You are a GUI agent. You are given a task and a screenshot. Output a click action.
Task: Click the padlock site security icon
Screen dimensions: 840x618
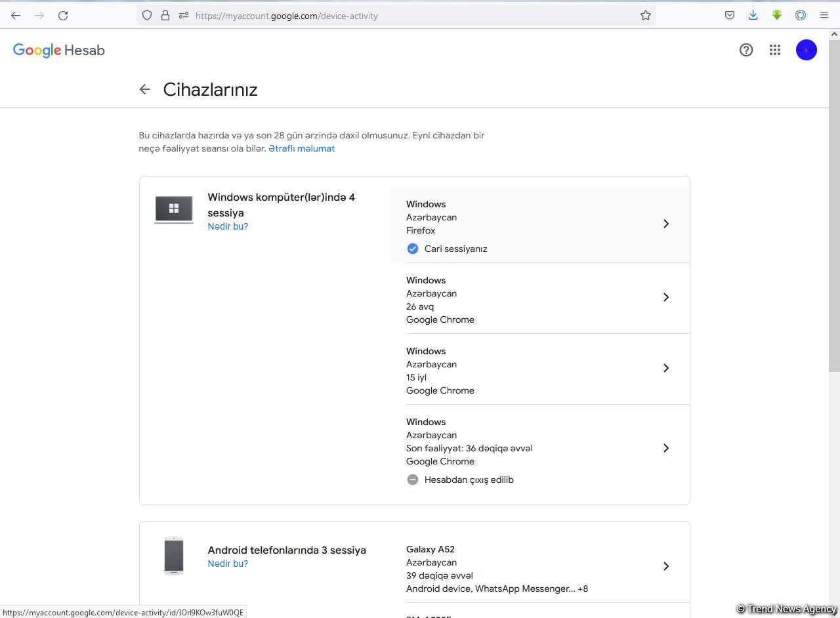point(165,15)
